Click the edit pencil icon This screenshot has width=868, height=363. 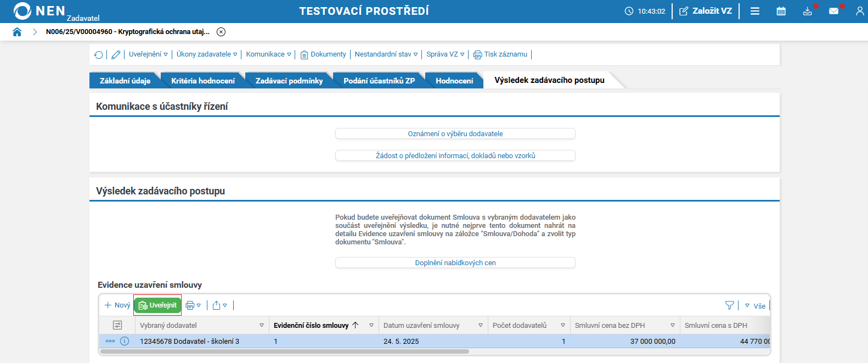point(116,54)
